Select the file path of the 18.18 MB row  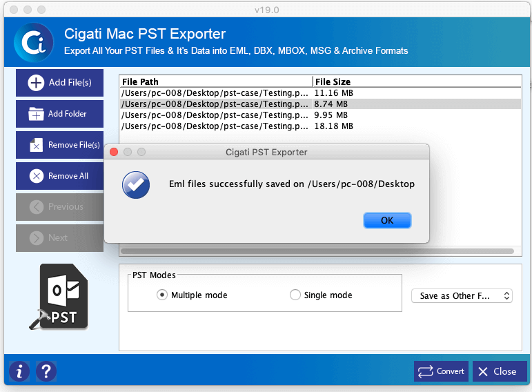click(x=215, y=126)
